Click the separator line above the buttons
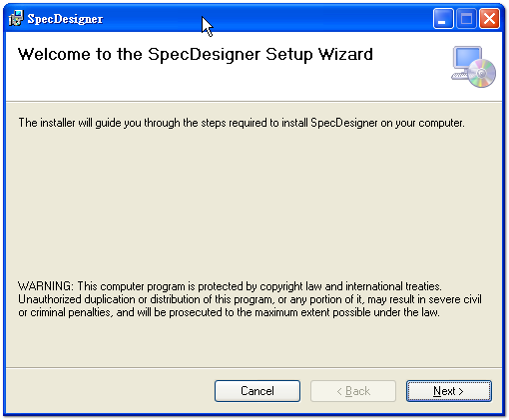 [254, 367]
